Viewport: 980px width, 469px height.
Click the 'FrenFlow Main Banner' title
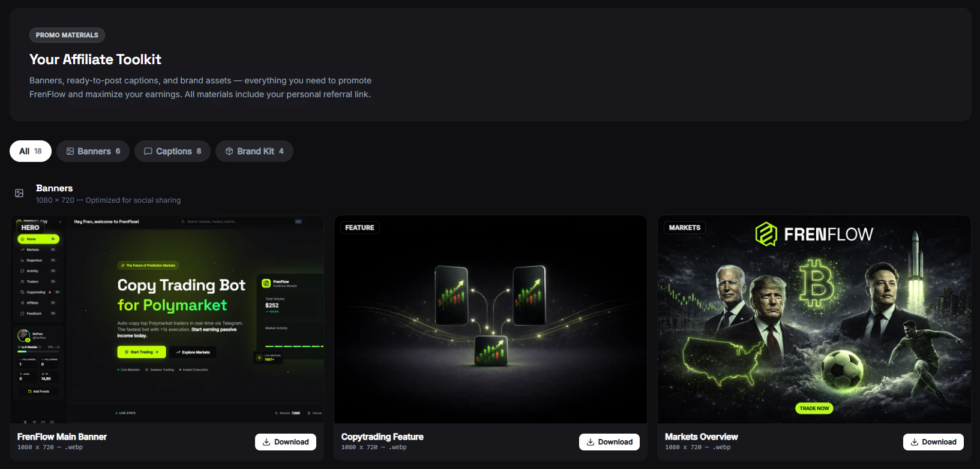click(x=62, y=437)
